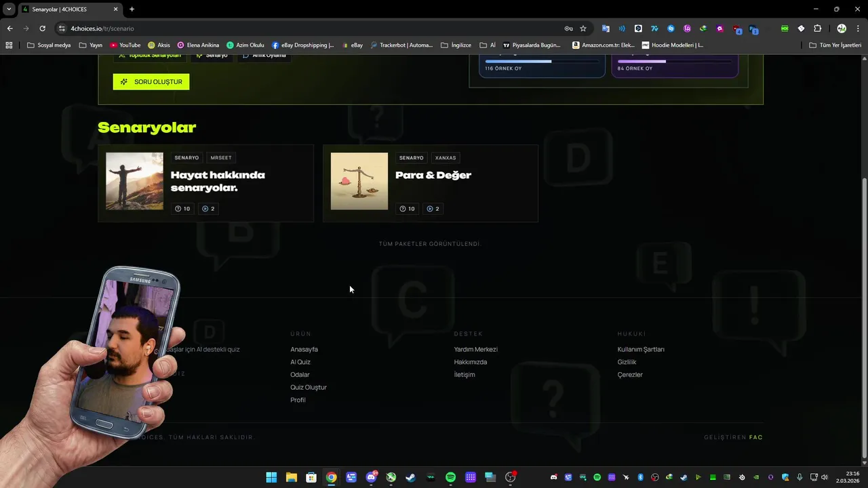Open the Hakkımızda link
Screen dimensions: 868x488
tap(471, 362)
